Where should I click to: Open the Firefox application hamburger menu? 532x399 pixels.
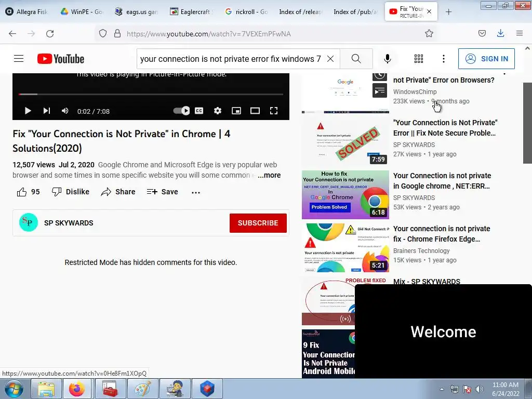tap(520, 33)
